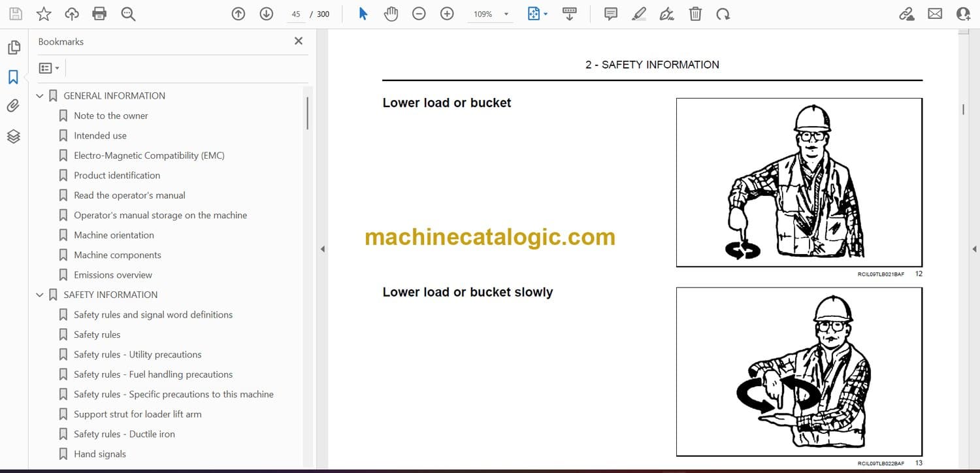This screenshot has height=473, width=980.
Task: Add file to starred favorites
Action: (44, 14)
